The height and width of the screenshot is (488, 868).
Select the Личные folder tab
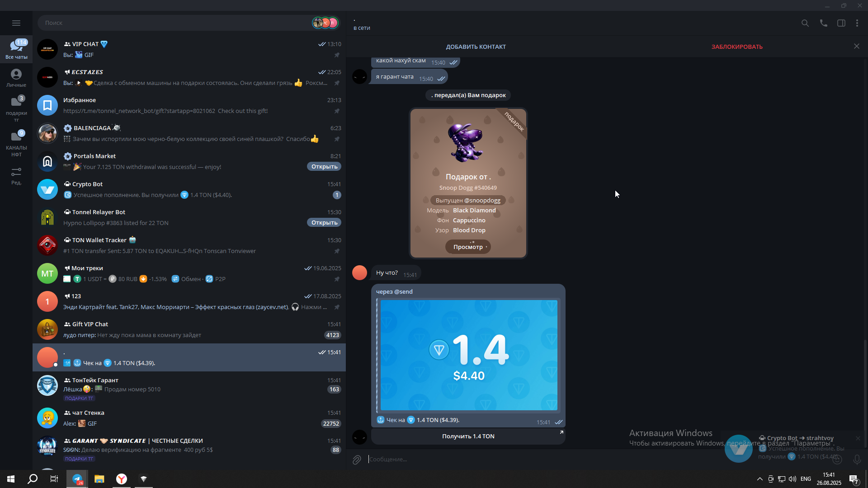click(x=16, y=78)
